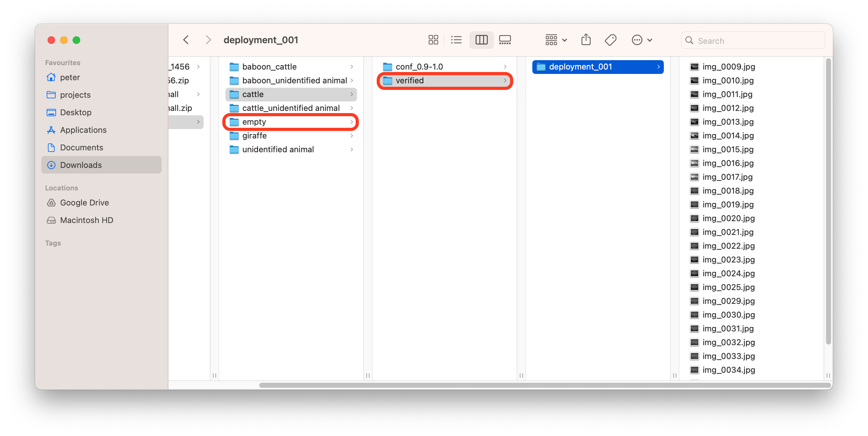Select Applications in sidebar
This screenshot has height=436, width=868.
point(83,130)
